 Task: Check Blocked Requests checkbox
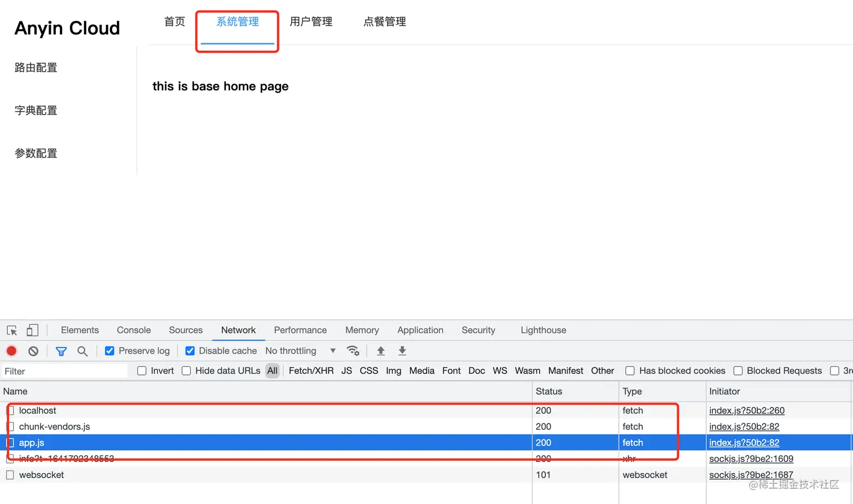pos(738,370)
